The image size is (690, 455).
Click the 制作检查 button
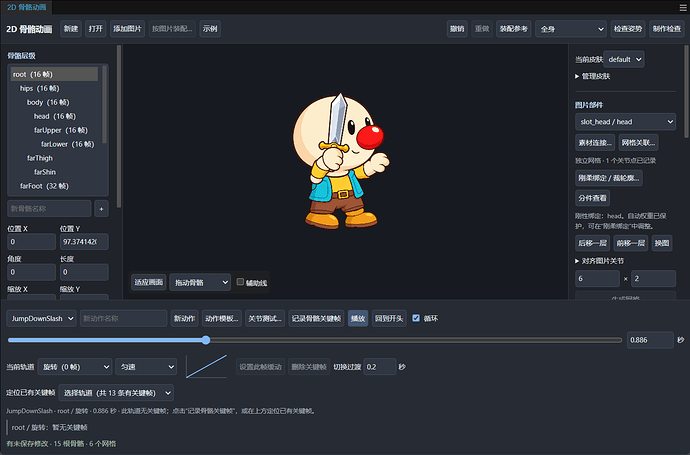[x=667, y=29]
